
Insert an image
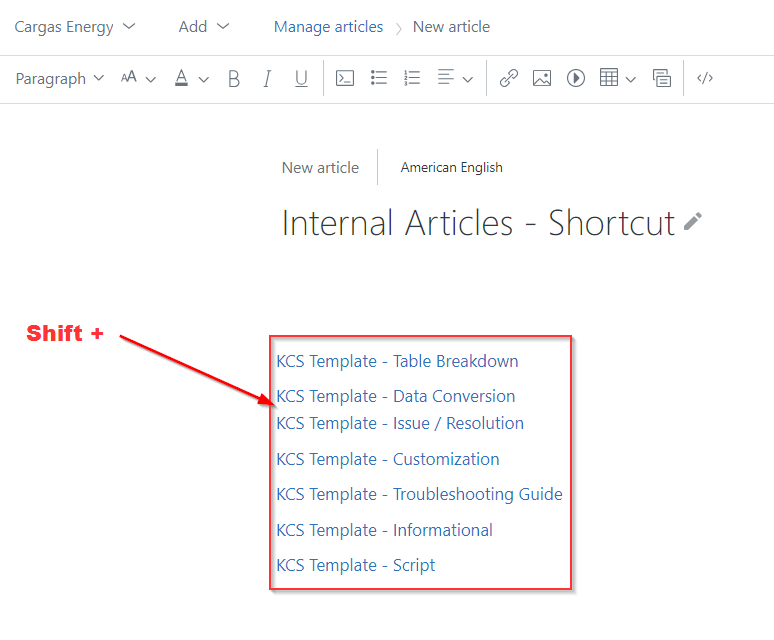tap(542, 78)
